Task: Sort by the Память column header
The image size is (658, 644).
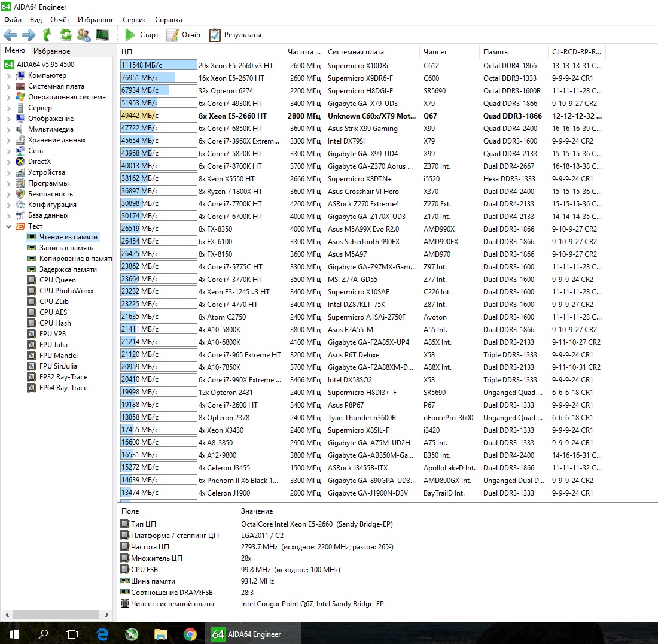Action: [513, 51]
